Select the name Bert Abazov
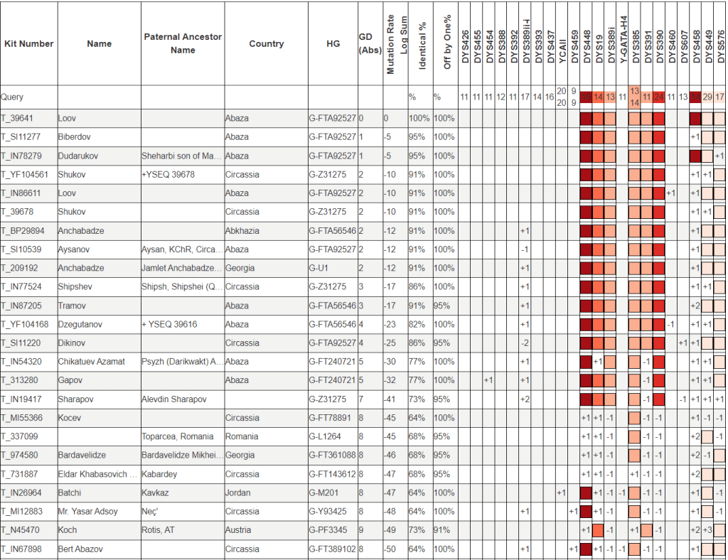 click(x=80, y=549)
